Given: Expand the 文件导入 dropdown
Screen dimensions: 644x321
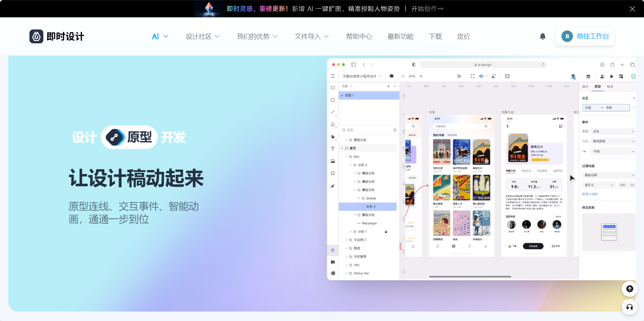Looking at the screenshot, I should [312, 36].
